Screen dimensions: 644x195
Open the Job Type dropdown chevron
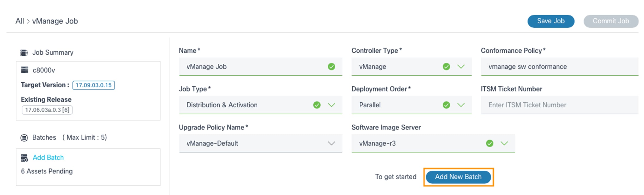pyautogui.click(x=331, y=105)
